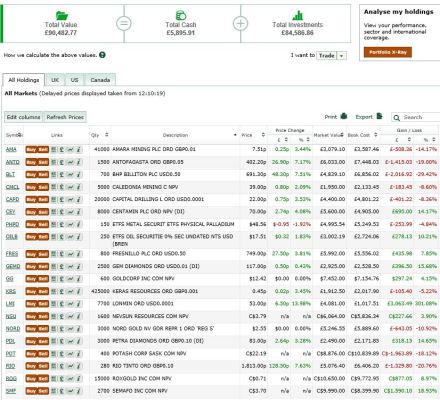440x400 pixels.
Task: Sort holdings by the Qty column arrows
Action: 106,135
